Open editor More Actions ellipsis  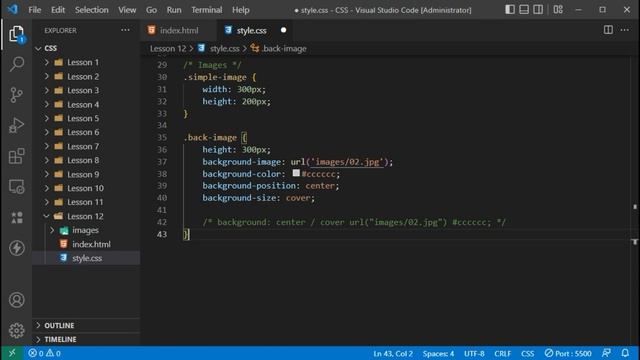point(624,30)
